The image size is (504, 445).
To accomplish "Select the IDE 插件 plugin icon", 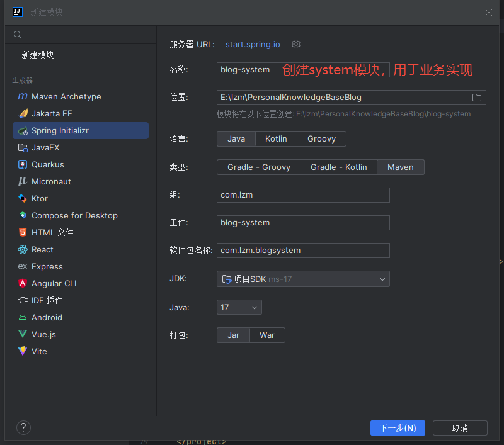I will [x=23, y=300].
